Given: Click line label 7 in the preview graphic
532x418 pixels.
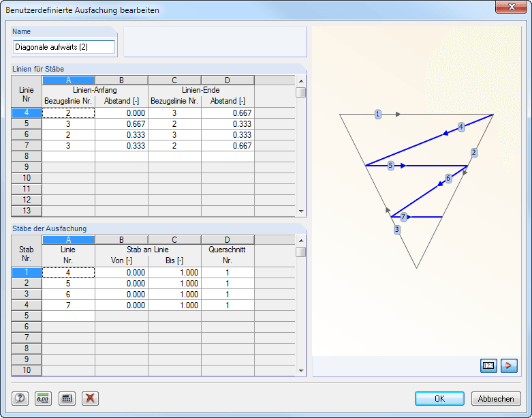Looking at the screenshot, I should point(403,217).
